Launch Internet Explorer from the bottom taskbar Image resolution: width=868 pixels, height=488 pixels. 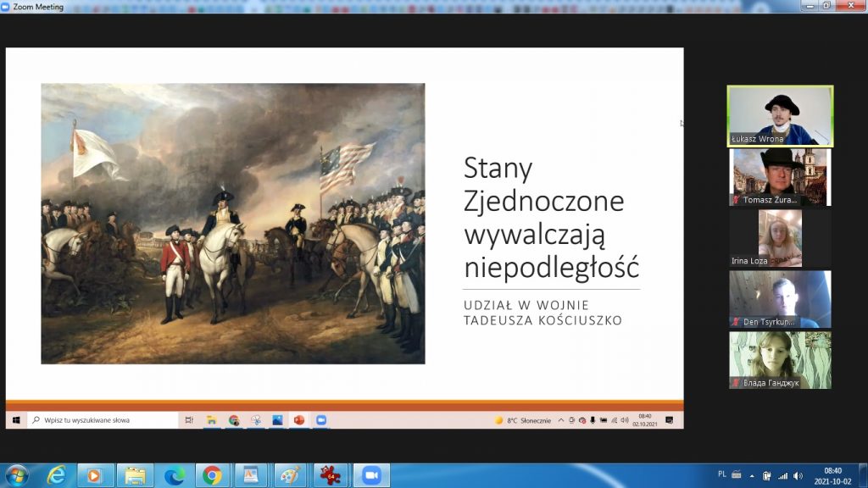(57, 475)
